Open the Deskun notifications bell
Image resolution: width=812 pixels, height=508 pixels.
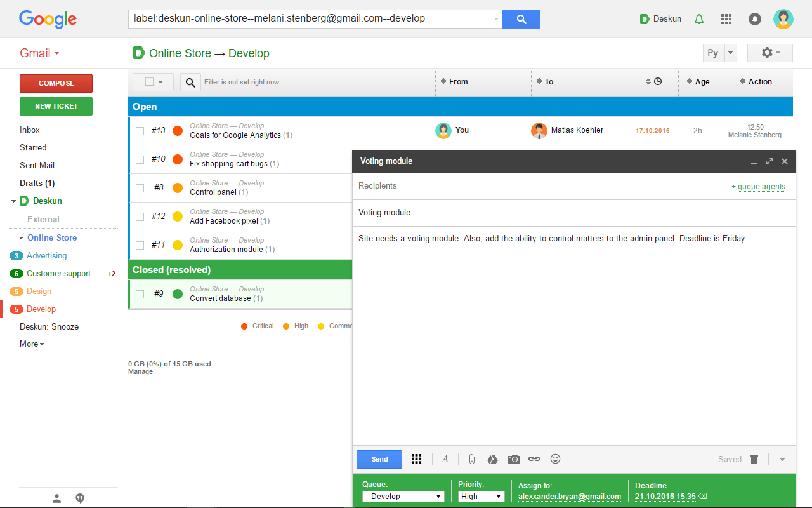coord(699,19)
